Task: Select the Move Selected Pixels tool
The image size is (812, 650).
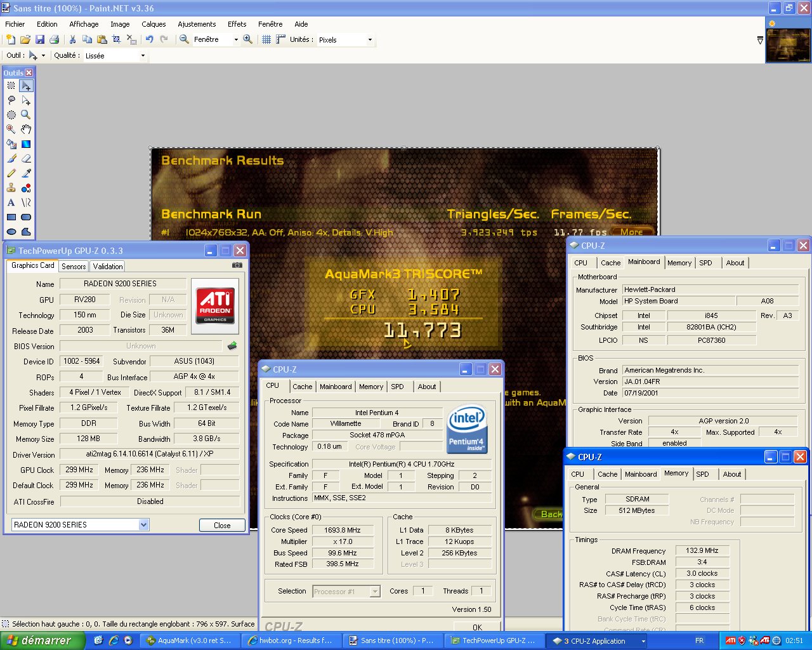Action: click(x=26, y=86)
